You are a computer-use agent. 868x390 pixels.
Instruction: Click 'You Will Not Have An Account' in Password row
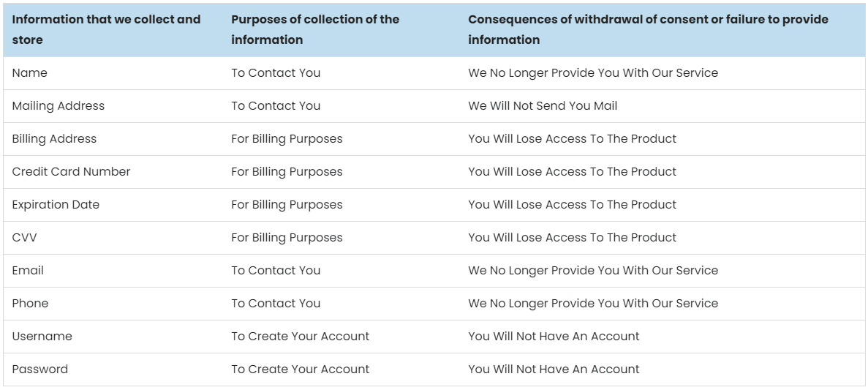click(x=554, y=370)
